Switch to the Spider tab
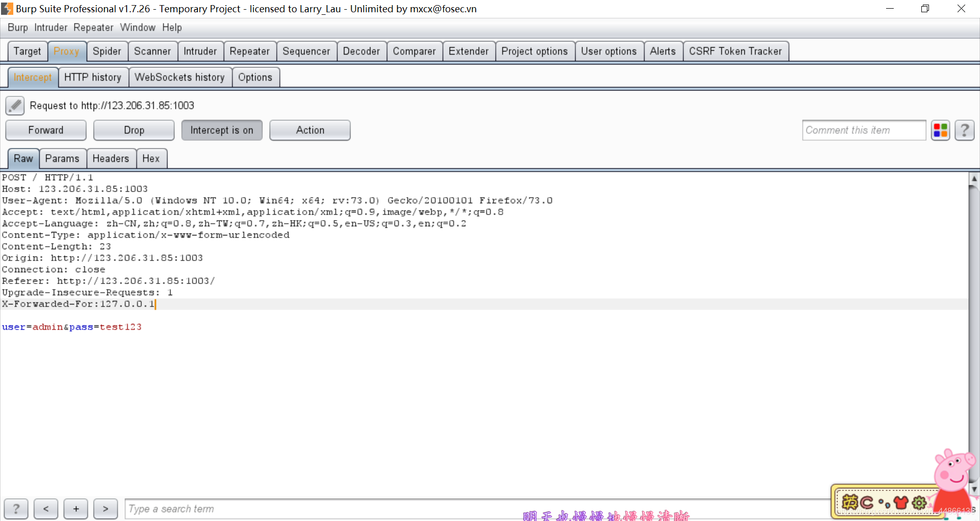The width and height of the screenshot is (980, 521). pyautogui.click(x=107, y=51)
